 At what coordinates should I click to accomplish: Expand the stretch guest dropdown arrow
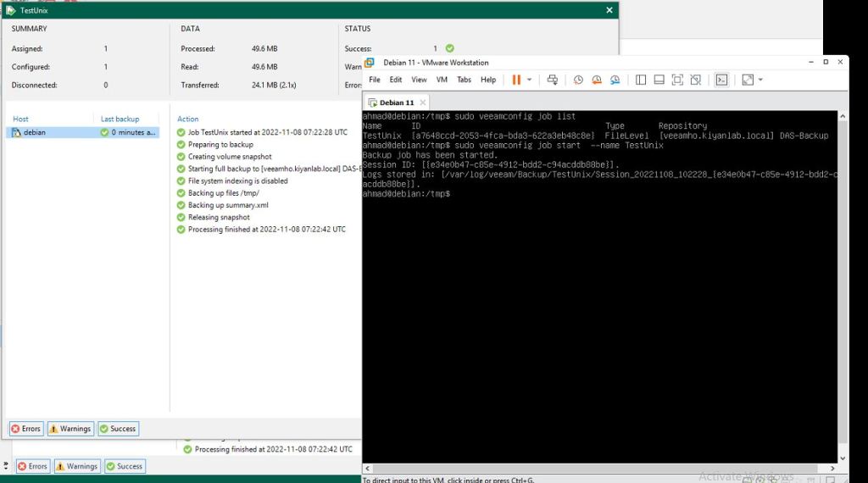(x=760, y=80)
